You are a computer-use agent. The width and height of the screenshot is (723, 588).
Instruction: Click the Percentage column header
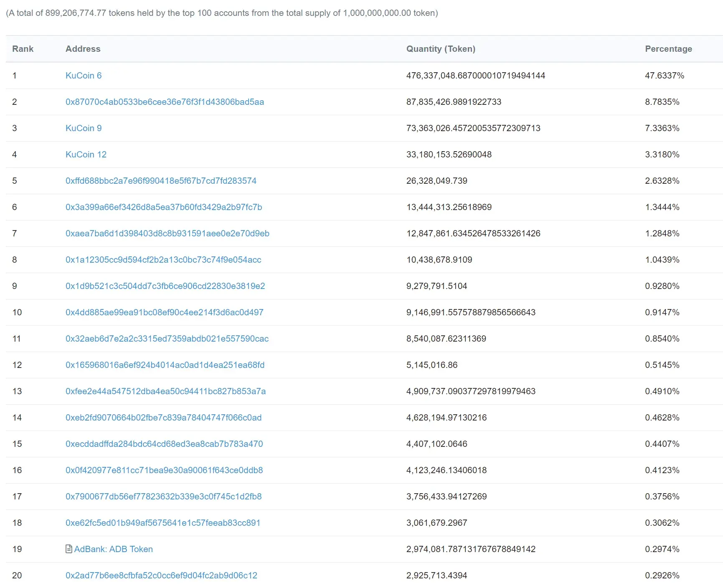668,49
